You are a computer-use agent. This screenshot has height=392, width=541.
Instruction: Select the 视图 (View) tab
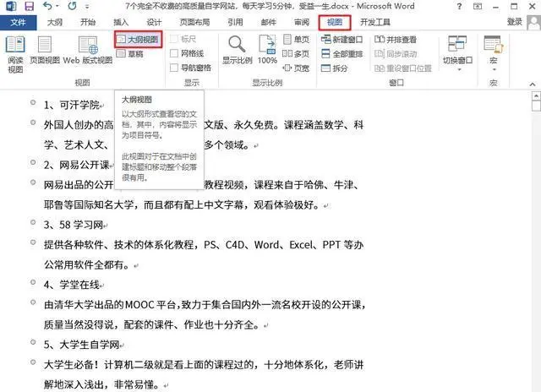(335, 23)
